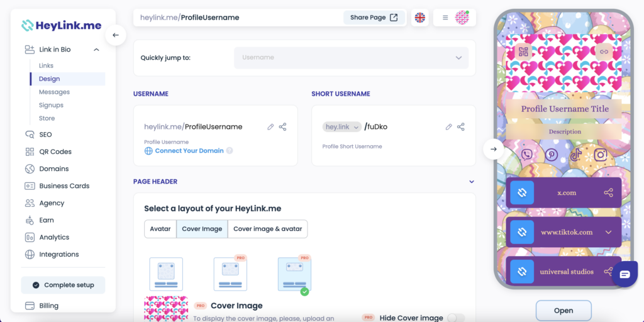Choose the middle PRO cover layout thumbnail
The width and height of the screenshot is (644, 322).
coord(230,274)
